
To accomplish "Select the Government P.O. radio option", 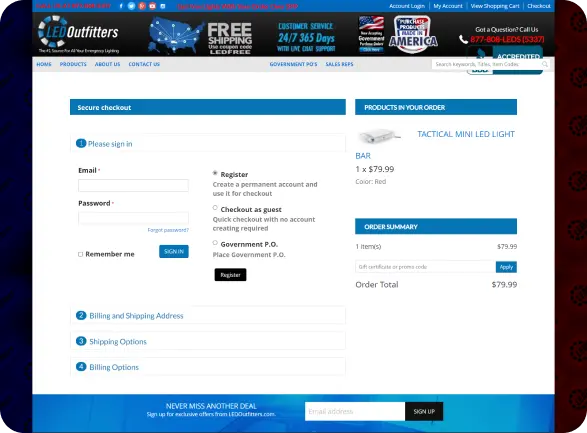I will pos(215,243).
